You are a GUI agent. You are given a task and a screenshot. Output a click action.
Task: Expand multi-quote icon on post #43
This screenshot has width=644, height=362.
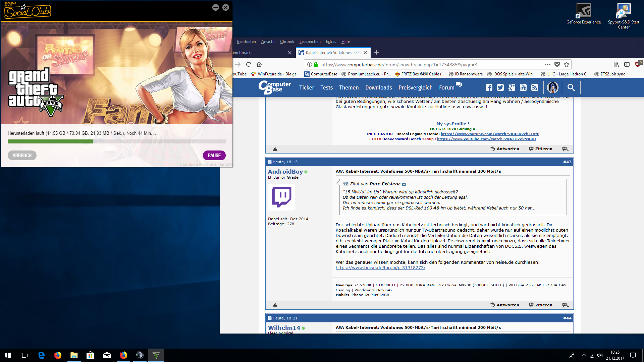pos(566,305)
